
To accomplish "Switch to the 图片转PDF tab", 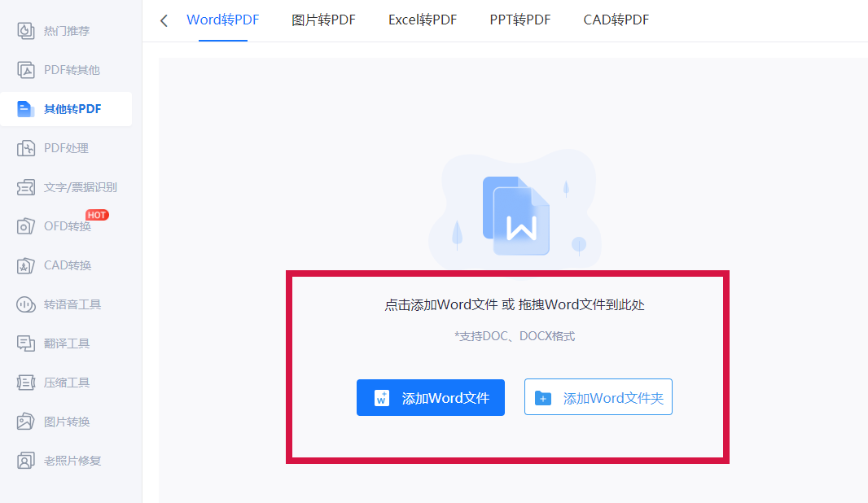I will click(323, 20).
